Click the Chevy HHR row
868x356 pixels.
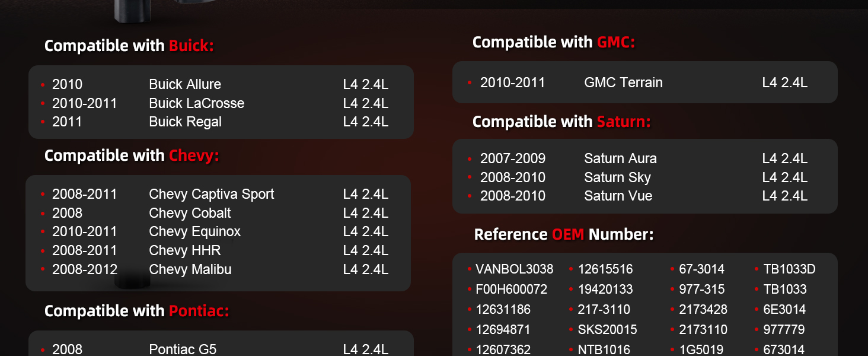tap(184, 250)
